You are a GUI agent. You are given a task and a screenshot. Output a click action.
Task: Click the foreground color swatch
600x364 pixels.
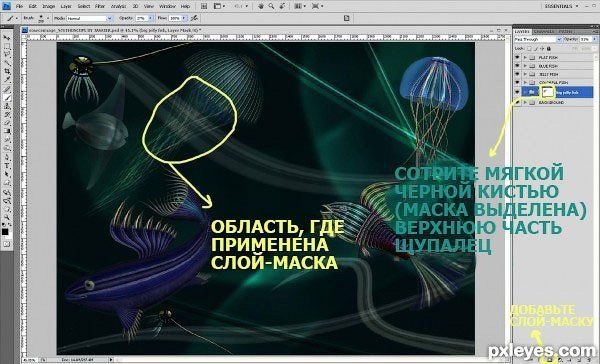5,232
